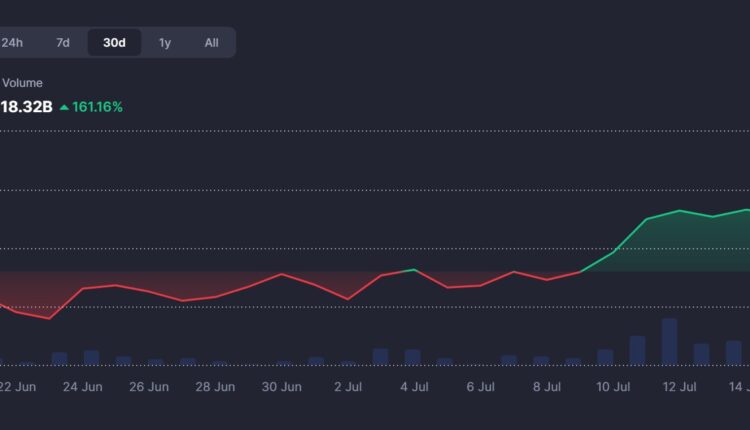Click the 8 Jul date label

547,386
